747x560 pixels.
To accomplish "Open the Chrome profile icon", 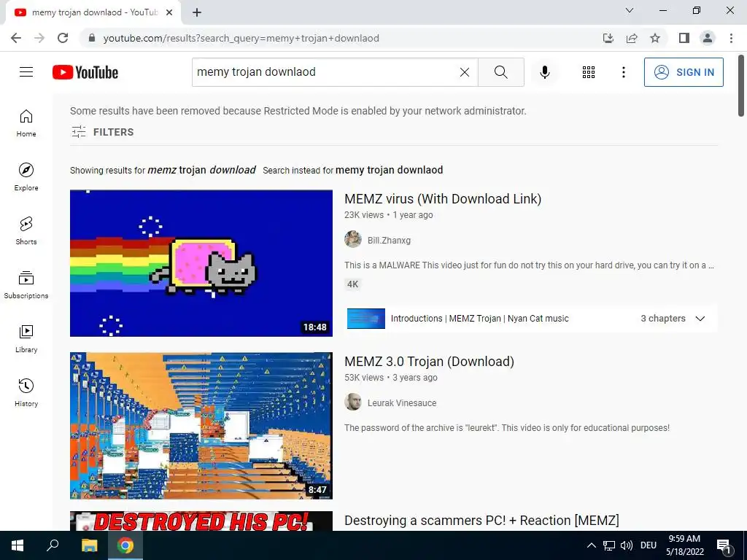I will coord(708,38).
